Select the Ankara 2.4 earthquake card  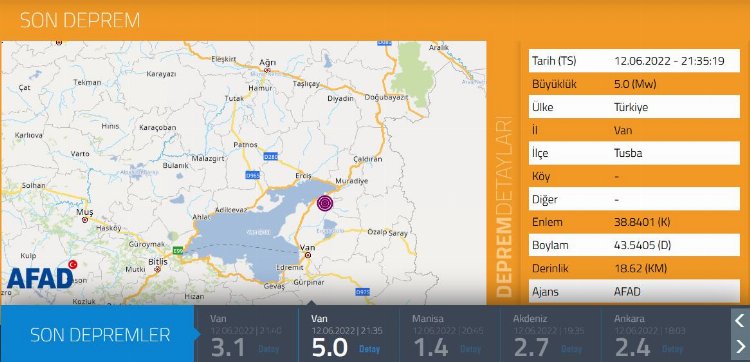(651, 334)
